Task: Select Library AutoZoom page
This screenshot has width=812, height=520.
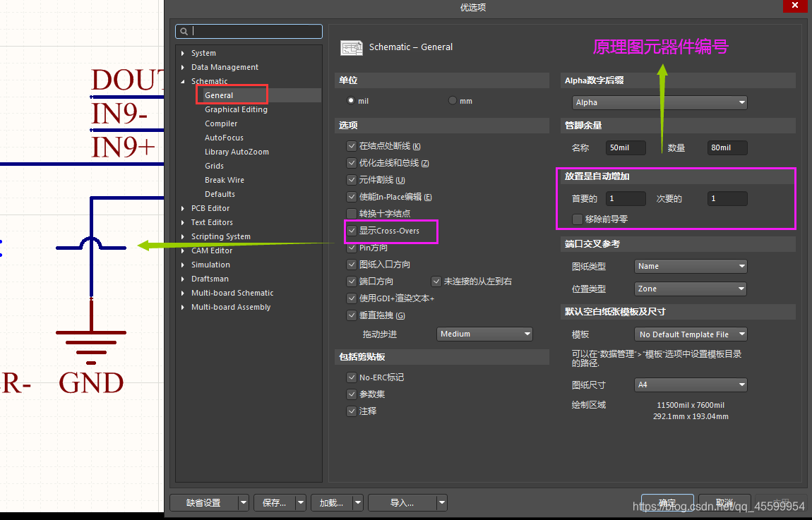Action: pos(237,152)
